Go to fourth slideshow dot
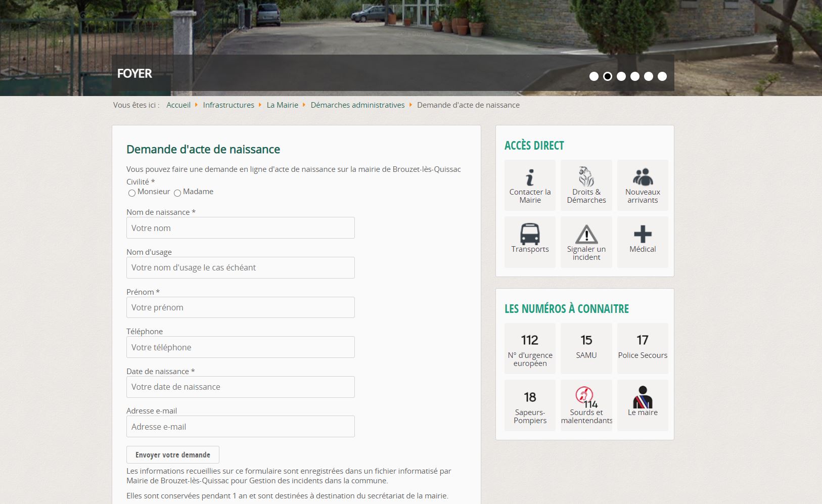Viewport: 822px width, 504px height. coord(635,76)
